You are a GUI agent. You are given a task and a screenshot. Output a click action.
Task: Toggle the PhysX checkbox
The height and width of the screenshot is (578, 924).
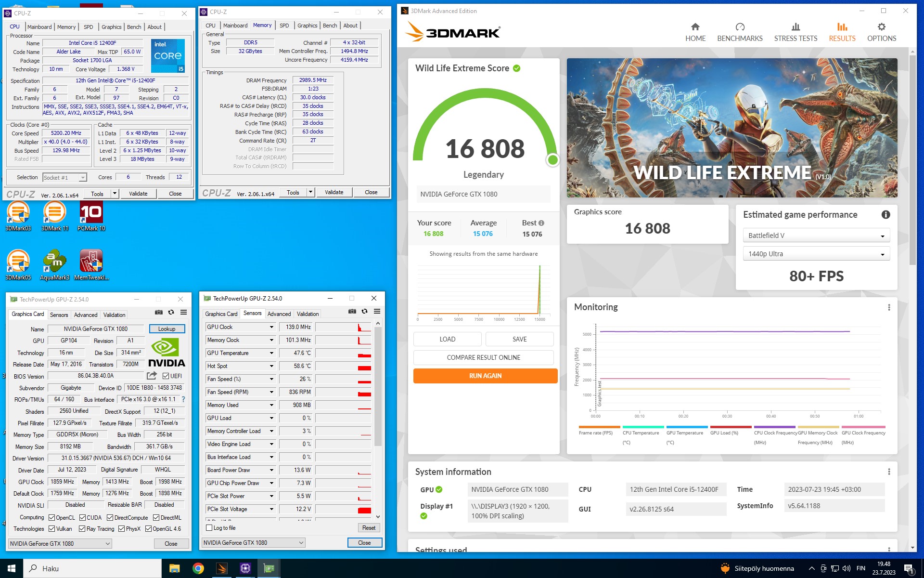tap(121, 529)
